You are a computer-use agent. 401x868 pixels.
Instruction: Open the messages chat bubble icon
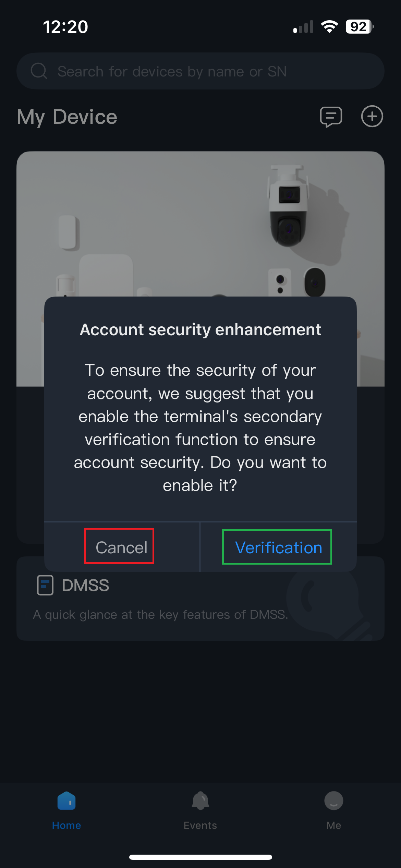click(x=331, y=117)
